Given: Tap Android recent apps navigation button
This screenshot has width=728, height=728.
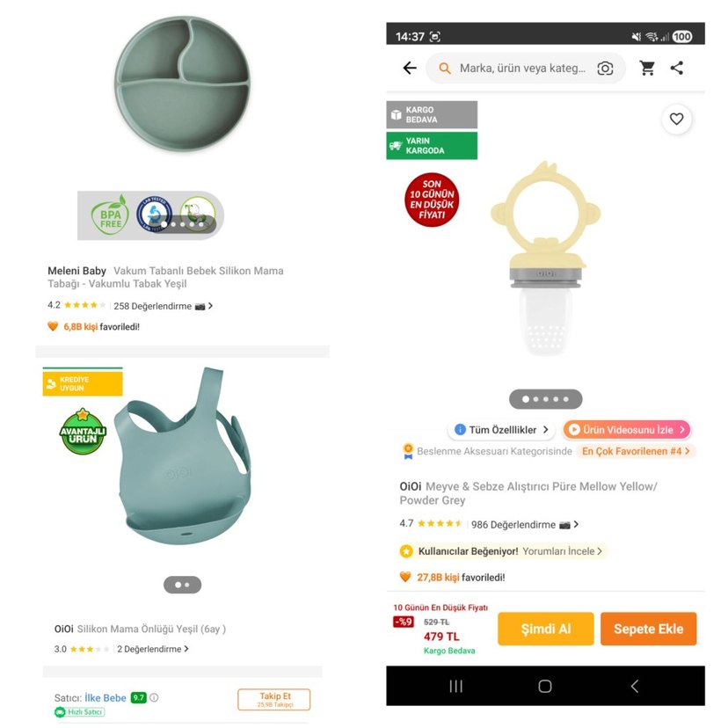Looking at the screenshot, I should 456,686.
